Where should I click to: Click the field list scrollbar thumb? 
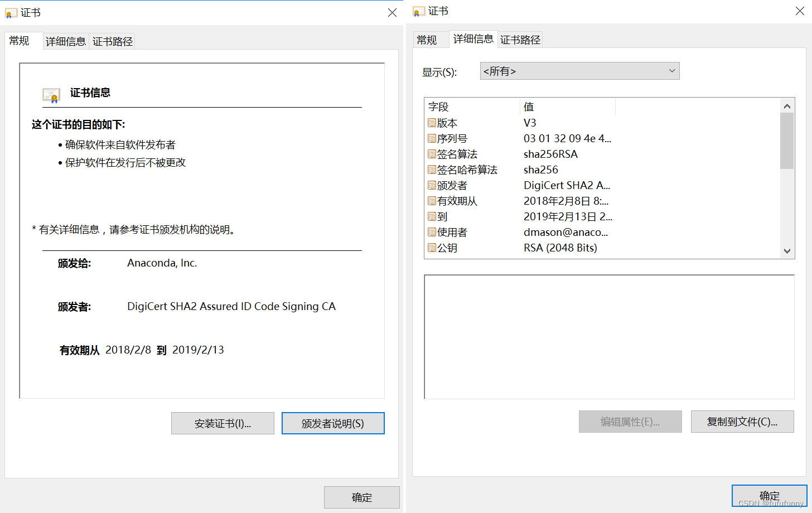(x=787, y=141)
